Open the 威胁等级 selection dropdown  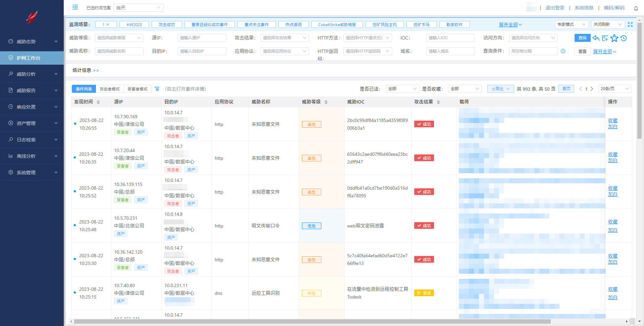coord(119,38)
